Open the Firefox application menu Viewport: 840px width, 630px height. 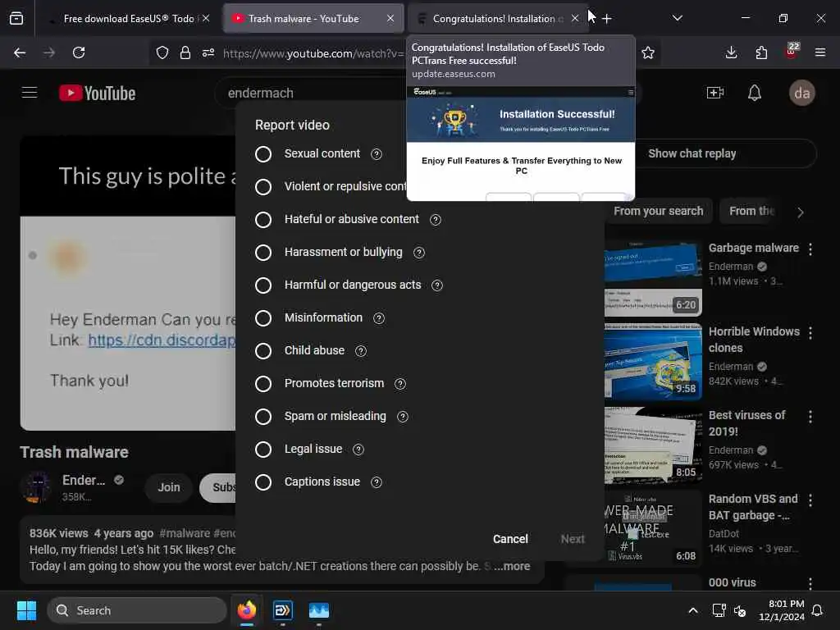click(x=820, y=52)
